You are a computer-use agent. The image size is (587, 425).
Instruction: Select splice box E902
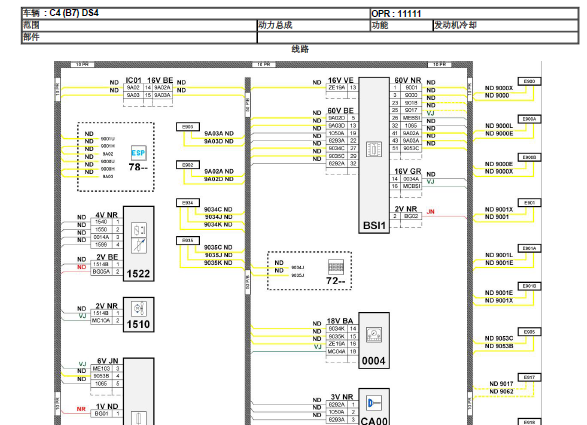point(188,165)
